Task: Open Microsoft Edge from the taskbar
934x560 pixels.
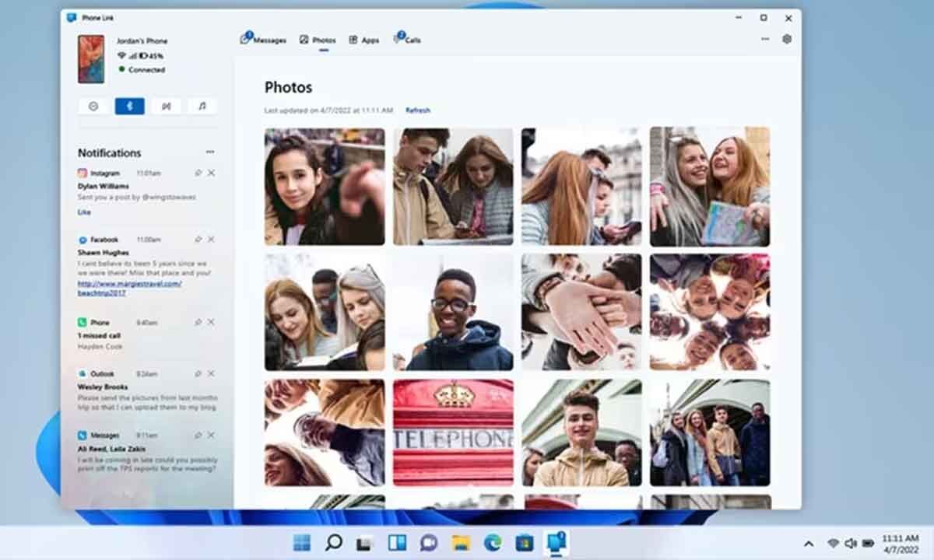Action: click(x=492, y=543)
